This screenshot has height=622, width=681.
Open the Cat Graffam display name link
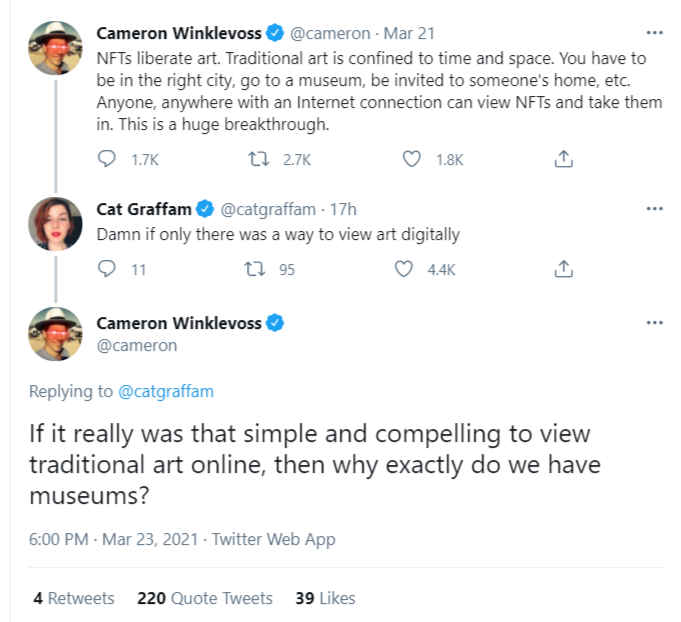(x=143, y=209)
